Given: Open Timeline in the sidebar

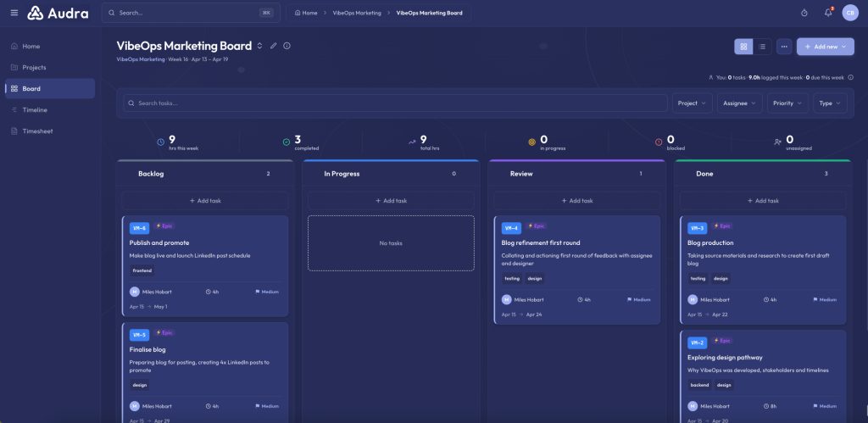Looking at the screenshot, I should pyautogui.click(x=50, y=110).
